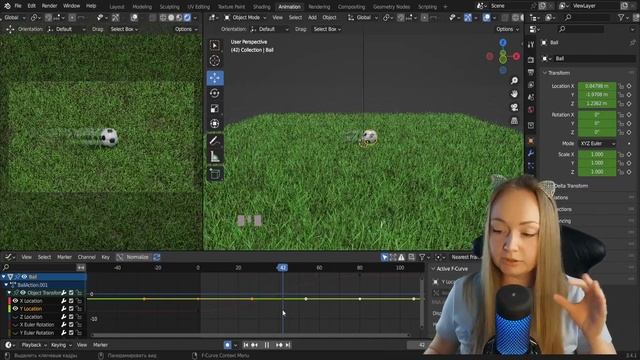The image size is (640, 360).
Task: Toggle auto keying record button
Action: (x=227, y=345)
